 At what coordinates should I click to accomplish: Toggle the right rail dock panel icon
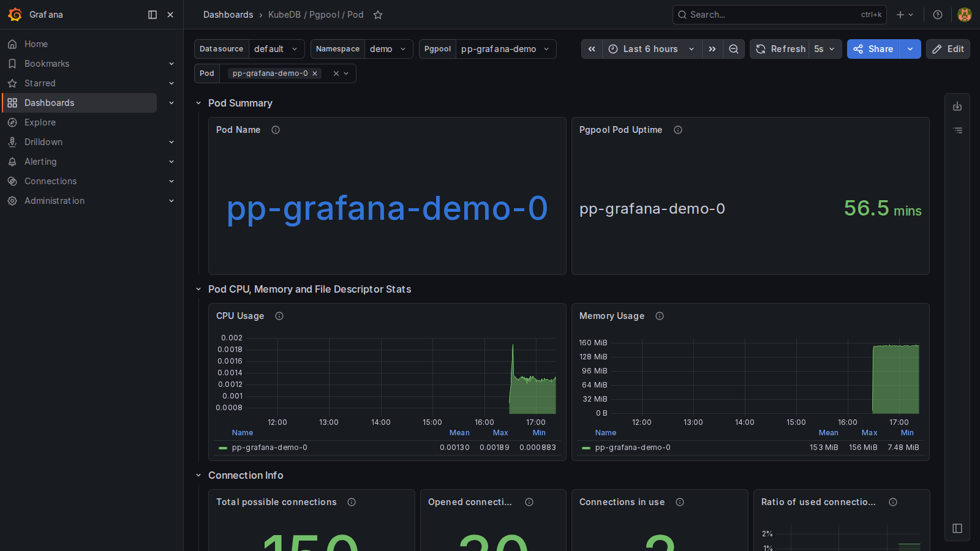[x=957, y=528]
